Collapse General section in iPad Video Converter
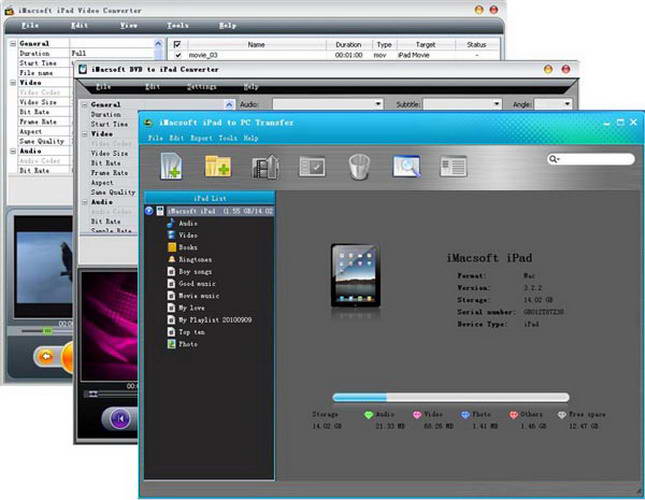 click(13, 44)
